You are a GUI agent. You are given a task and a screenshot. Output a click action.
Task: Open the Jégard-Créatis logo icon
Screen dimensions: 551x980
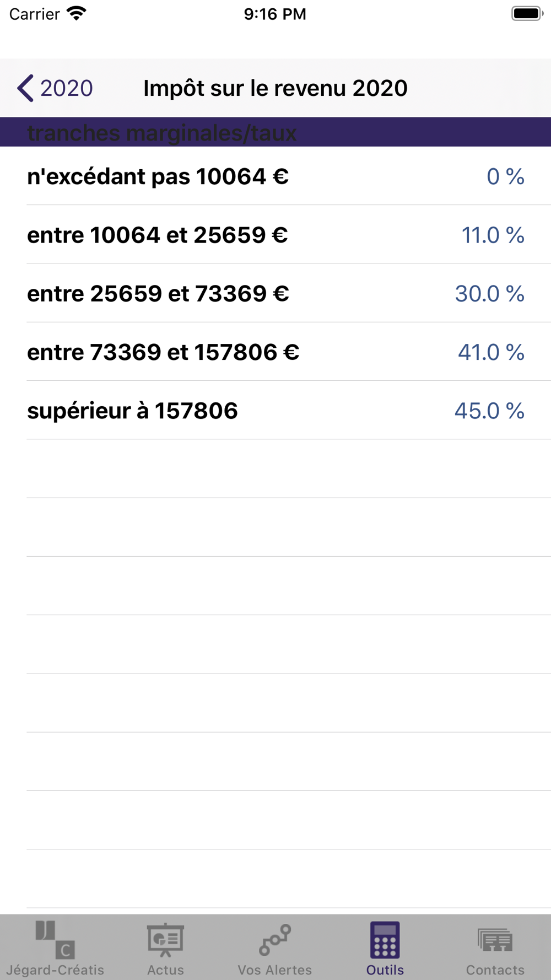pyautogui.click(x=55, y=939)
